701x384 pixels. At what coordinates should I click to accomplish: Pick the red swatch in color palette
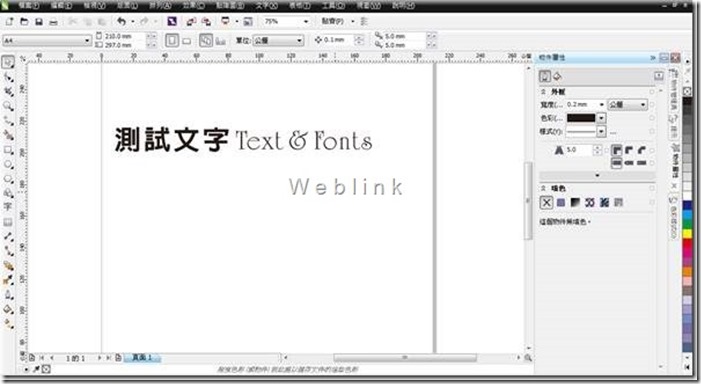click(687, 245)
